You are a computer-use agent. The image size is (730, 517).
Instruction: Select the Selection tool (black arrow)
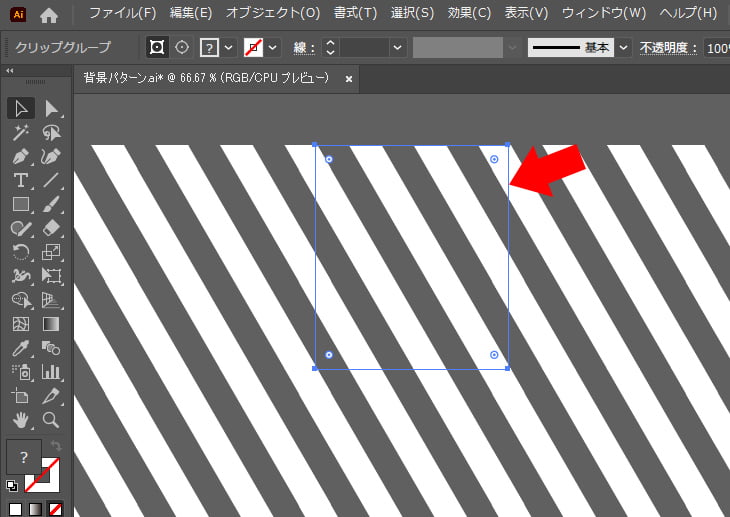click(21, 108)
